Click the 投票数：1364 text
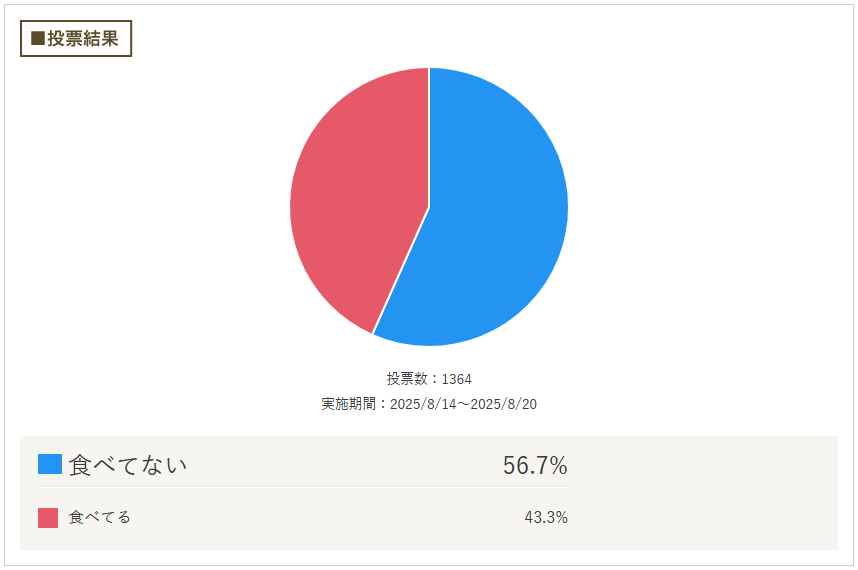 pyautogui.click(x=429, y=379)
